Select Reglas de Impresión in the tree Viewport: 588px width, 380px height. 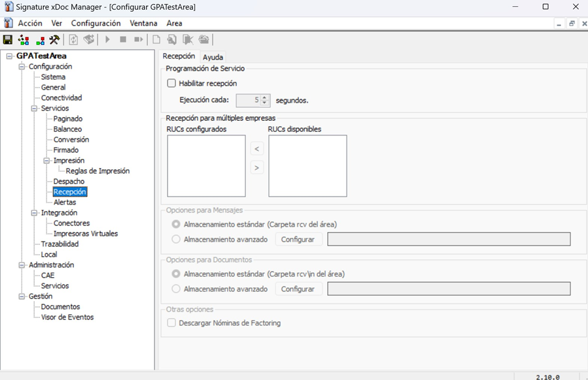tap(98, 171)
